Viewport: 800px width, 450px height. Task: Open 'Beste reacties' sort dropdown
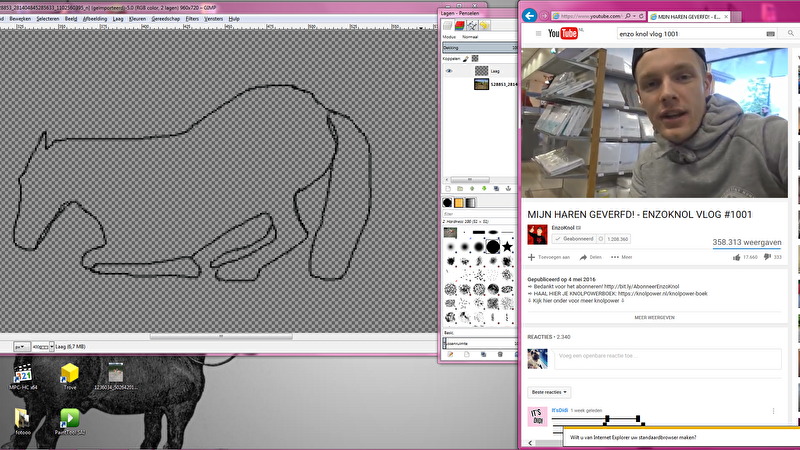(549, 392)
